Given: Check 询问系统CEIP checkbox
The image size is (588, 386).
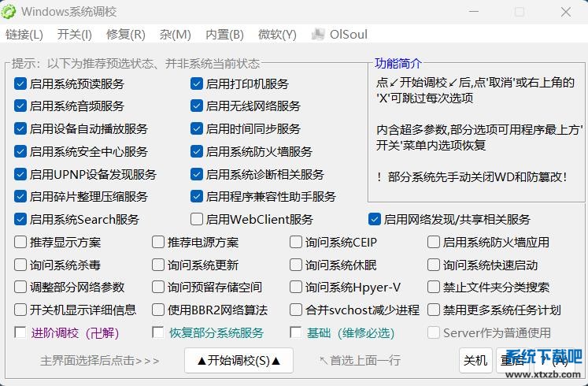Looking at the screenshot, I should pyautogui.click(x=295, y=242).
